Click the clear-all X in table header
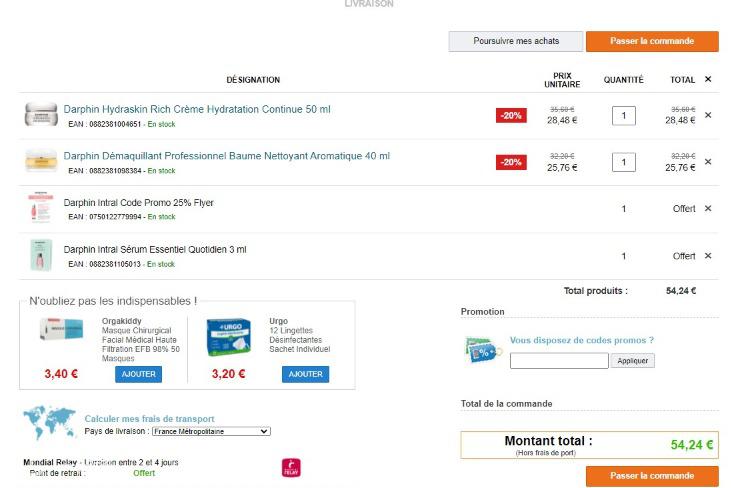731x488 pixels. point(708,79)
